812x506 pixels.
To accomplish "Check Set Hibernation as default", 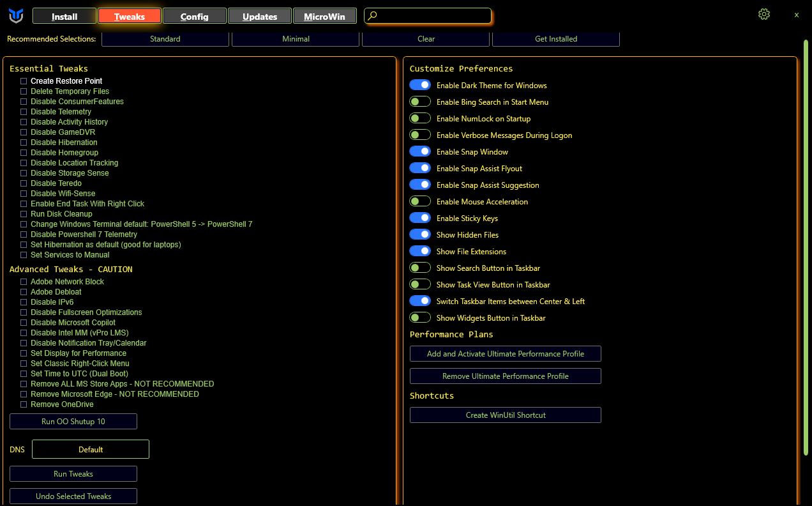I will 24,245.
